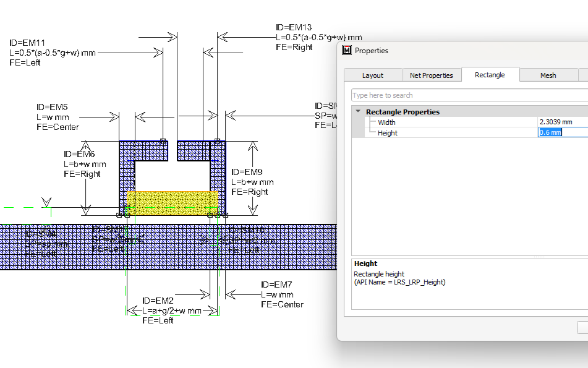Screen dimensions: 588x368
Task: Click the Properties dialog title text
Action: 371,51
